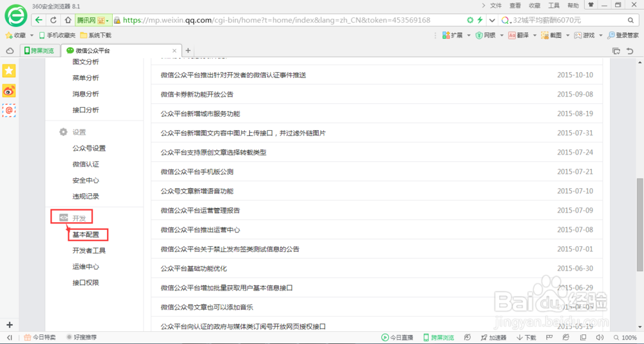Open announcement 微信公众平台手机版公测

coord(196,172)
